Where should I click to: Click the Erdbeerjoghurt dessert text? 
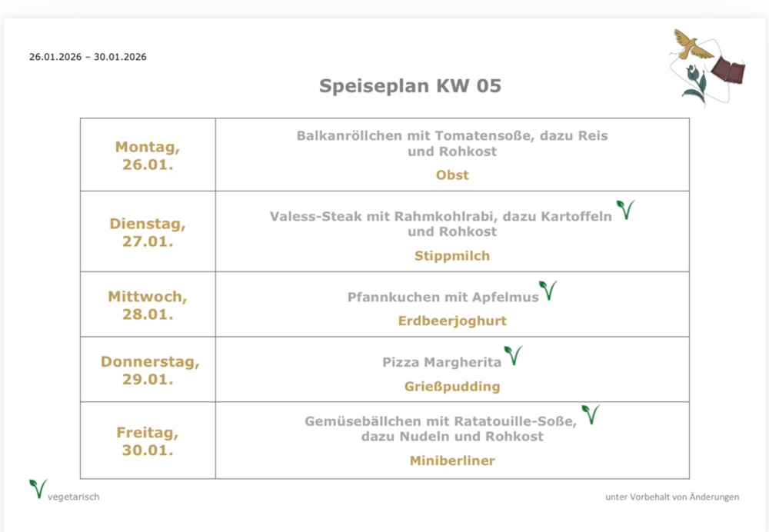[452, 321]
